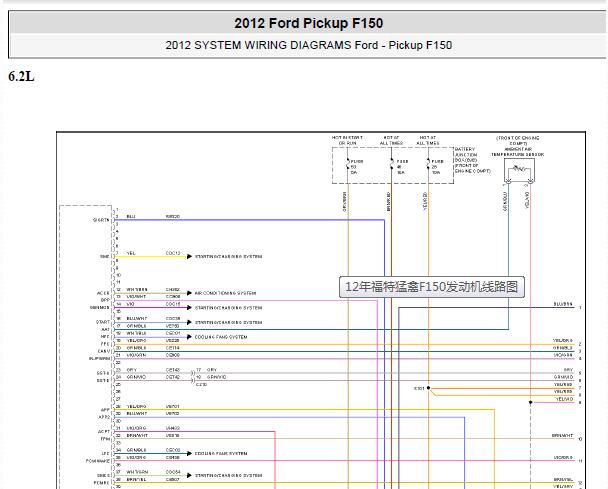Click the "BLU/WHT" wire label at pin 29
Image resolution: width=608 pixels, height=489 pixels.
[136, 414]
